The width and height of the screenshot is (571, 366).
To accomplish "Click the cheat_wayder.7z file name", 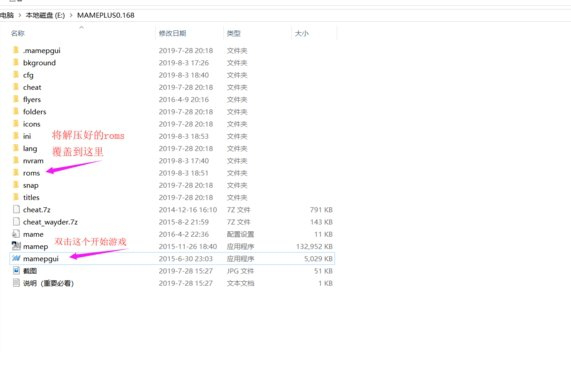I will (50, 222).
